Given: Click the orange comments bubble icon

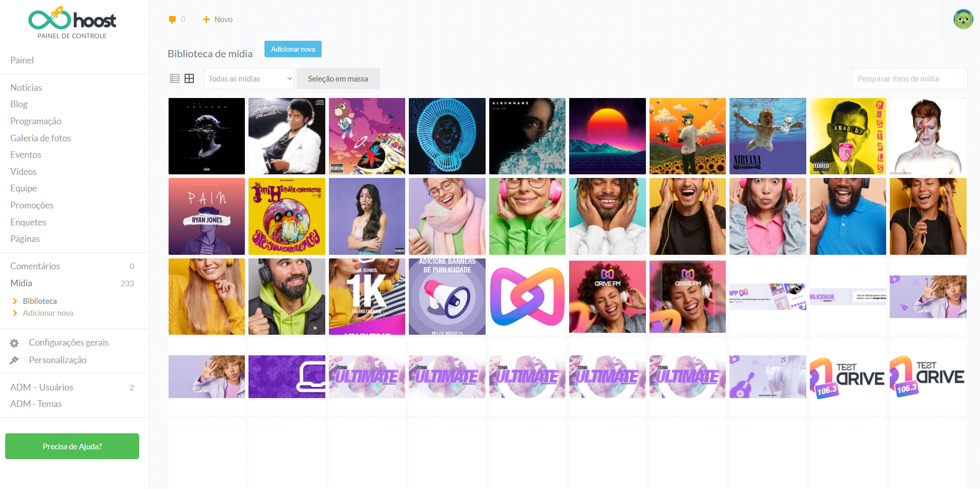Looking at the screenshot, I should tap(172, 20).
